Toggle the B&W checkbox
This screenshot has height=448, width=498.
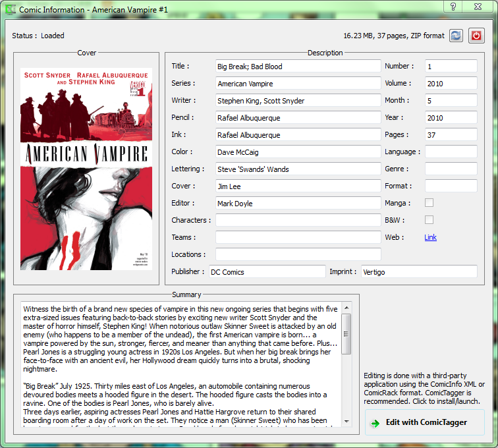(x=429, y=220)
